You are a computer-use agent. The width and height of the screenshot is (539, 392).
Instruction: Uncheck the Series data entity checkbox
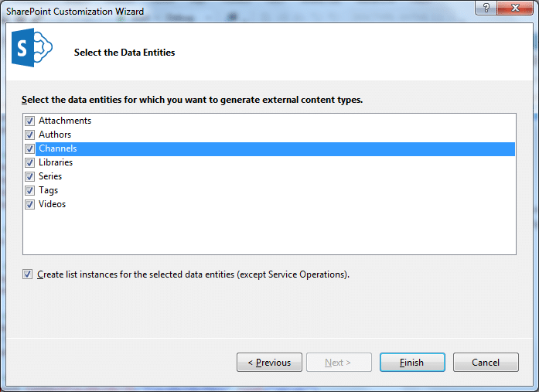(x=30, y=177)
